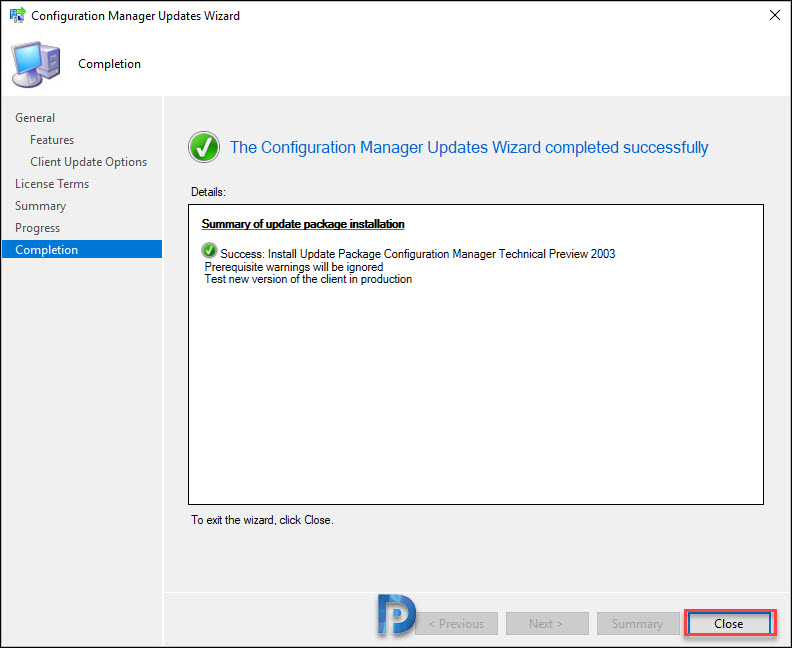Select the General step in sidebar

35,118
